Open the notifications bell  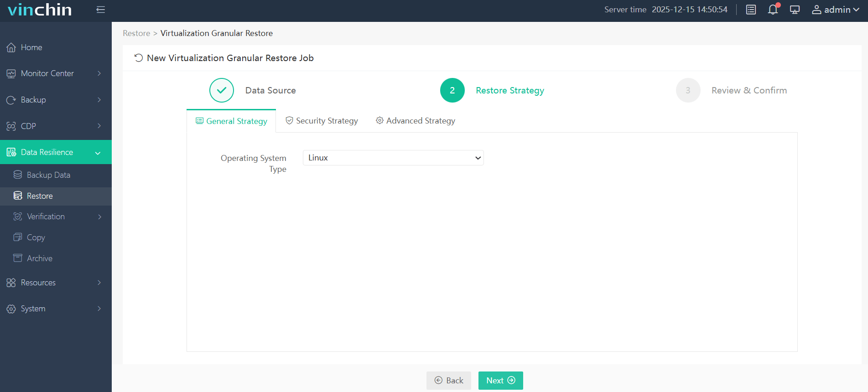pyautogui.click(x=773, y=10)
